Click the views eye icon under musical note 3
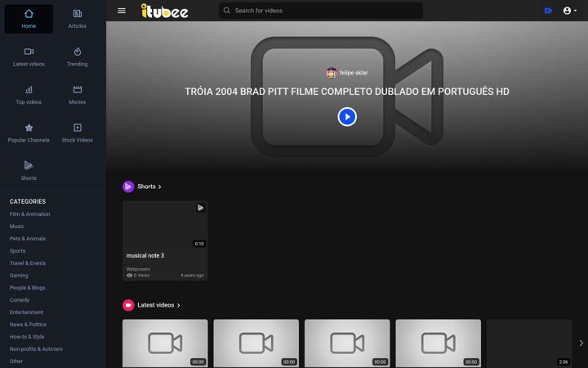This screenshot has width=588, height=368. (129, 276)
